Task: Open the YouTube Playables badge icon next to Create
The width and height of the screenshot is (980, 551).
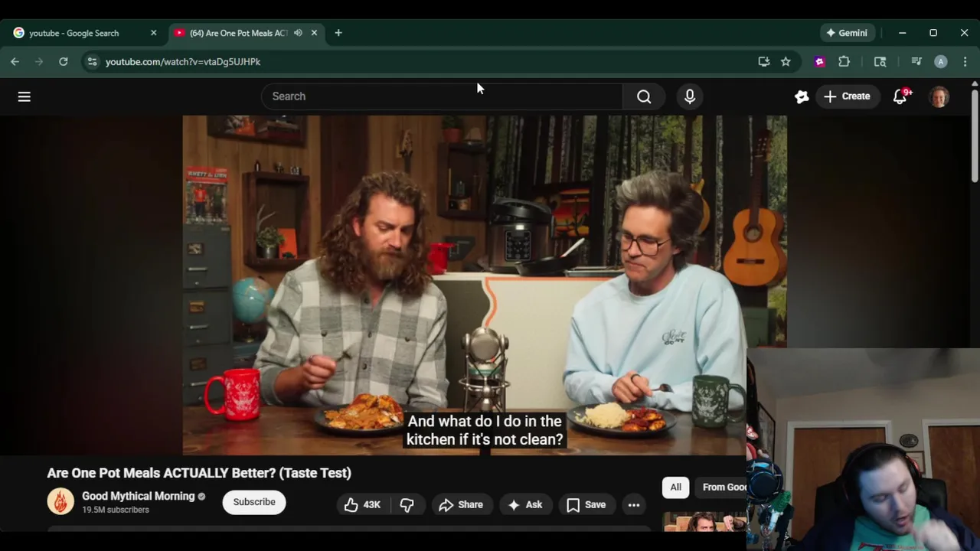Action: [x=802, y=96]
